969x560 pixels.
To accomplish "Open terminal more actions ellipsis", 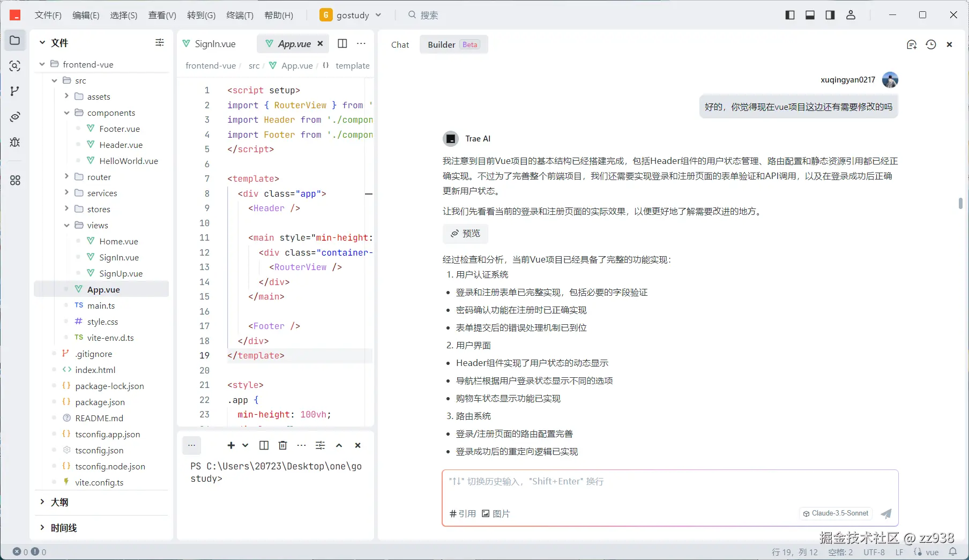I will 302,445.
